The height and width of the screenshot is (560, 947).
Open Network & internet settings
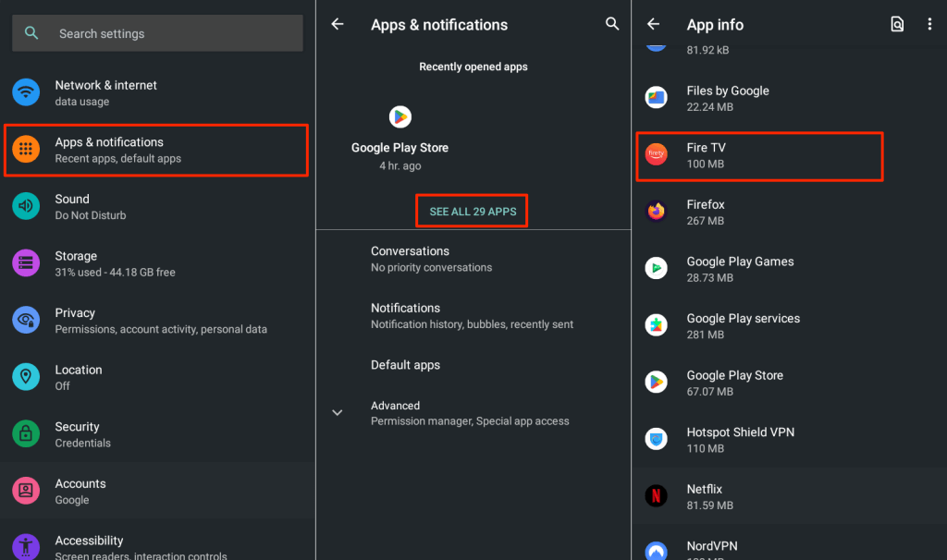click(105, 92)
